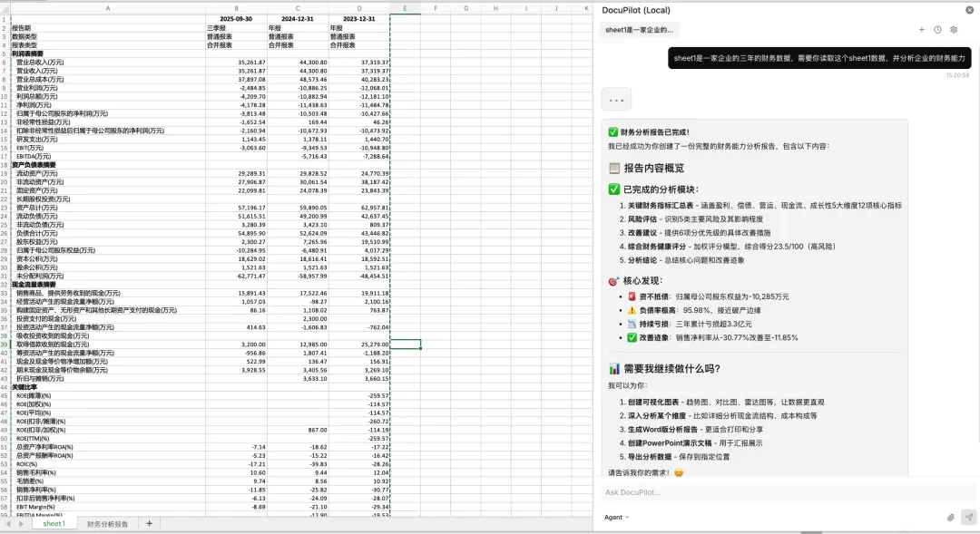Select row 39 header number

tap(5, 345)
